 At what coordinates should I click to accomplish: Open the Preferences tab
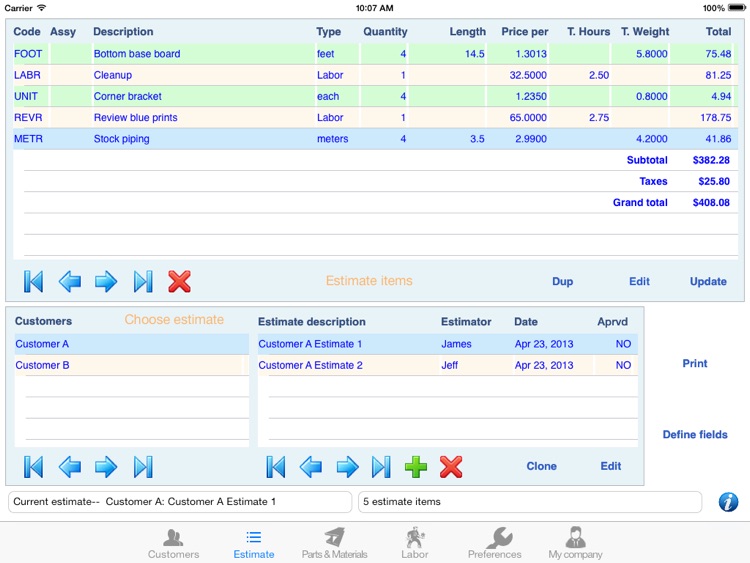point(495,543)
